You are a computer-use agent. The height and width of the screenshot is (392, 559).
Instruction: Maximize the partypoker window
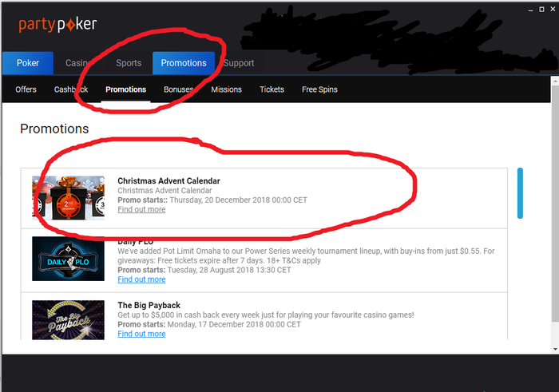(x=541, y=10)
